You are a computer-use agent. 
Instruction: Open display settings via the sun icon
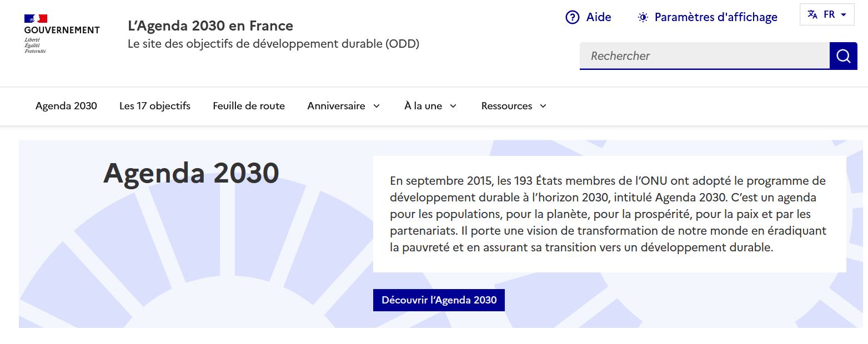pos(643,17)
